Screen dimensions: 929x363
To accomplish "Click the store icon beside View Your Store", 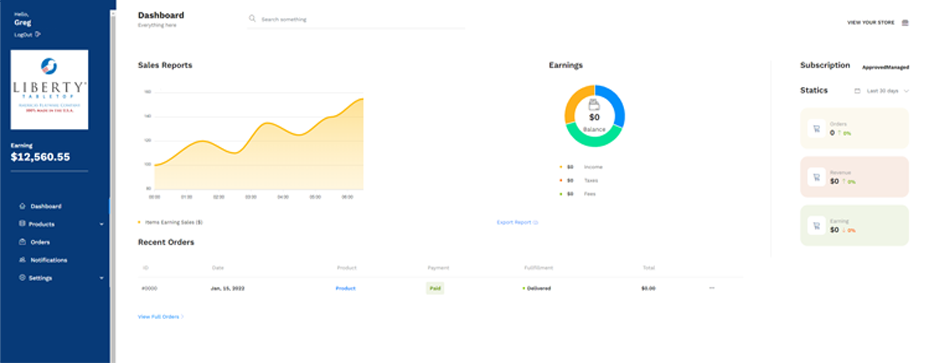I will 905,23.
